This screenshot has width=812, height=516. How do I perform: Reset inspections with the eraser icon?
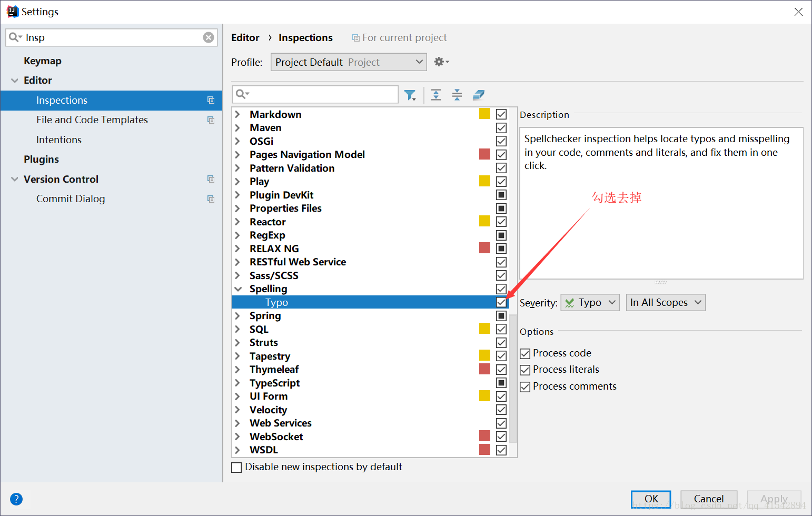click(478, 95)
